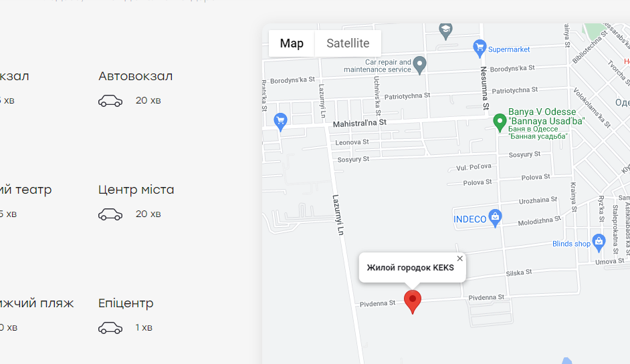Click the Жилой городок KEKS popup text
This screenshot has height=364, width=630.
[x=410, y=268]
